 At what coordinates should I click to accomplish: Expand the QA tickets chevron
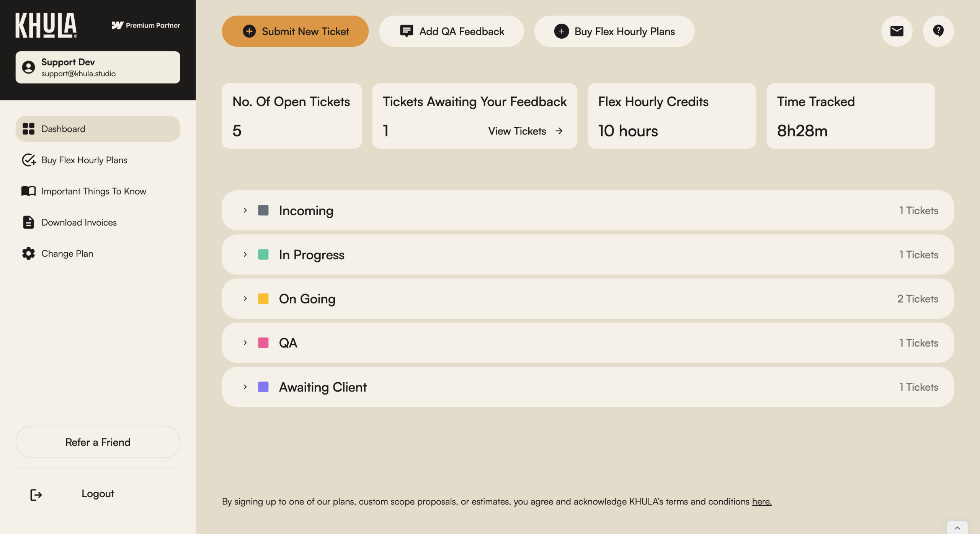(245, 342)
